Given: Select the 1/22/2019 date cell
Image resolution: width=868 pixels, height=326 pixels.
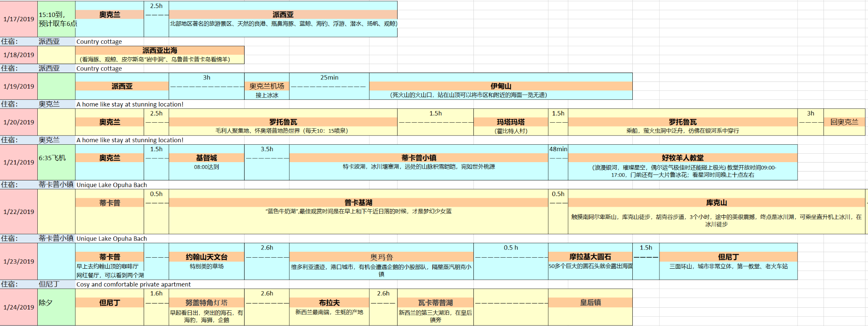Looking at the screenshot, I should 19,211.
